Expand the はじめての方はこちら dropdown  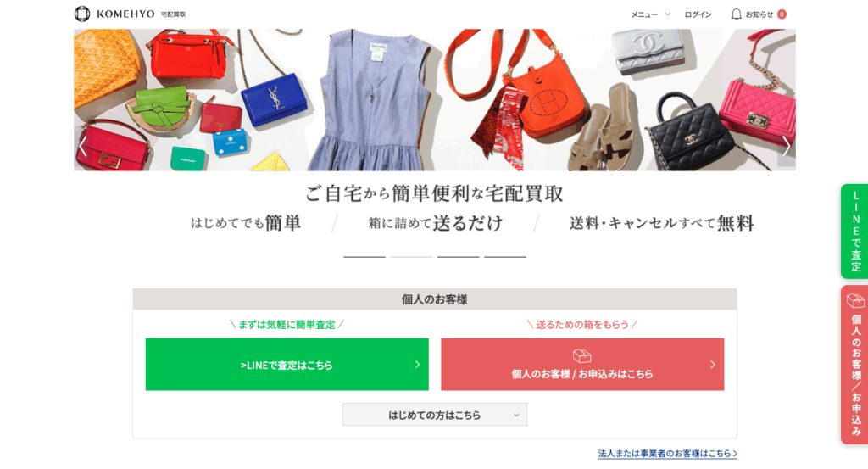pos(435,415)
